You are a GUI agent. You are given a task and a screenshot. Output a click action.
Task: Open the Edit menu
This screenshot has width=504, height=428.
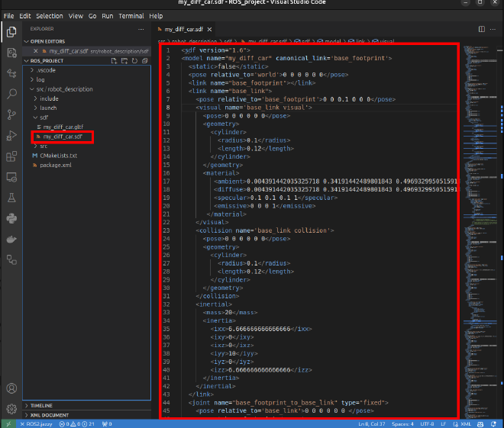tap(24, 16)
